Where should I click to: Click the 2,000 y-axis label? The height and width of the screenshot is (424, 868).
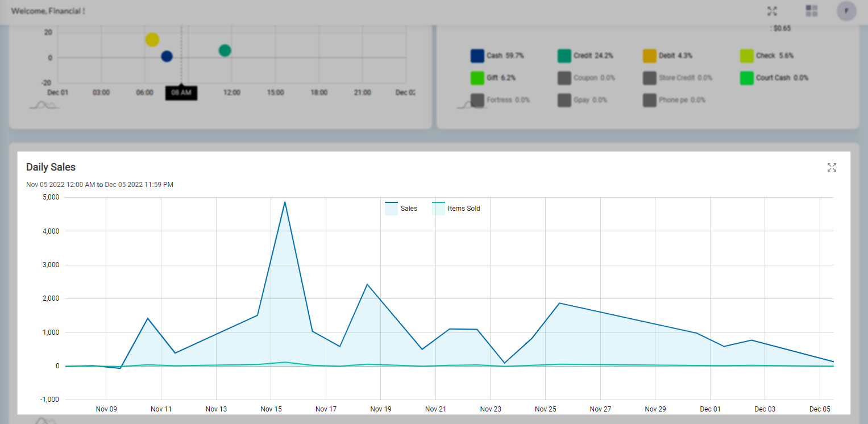tap(50, 298)
